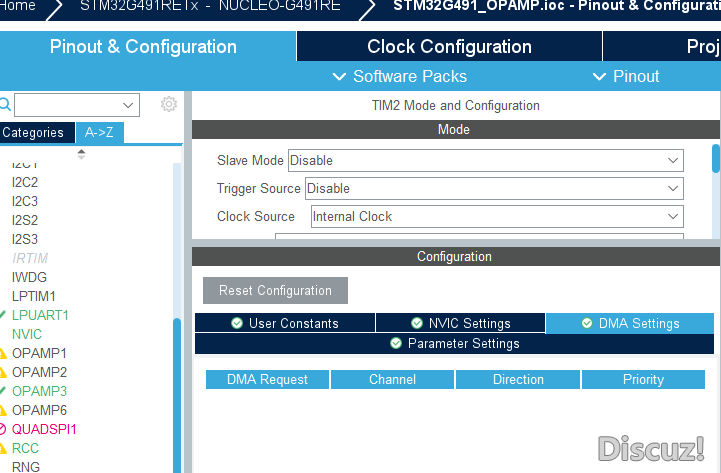The width and height of the screenshot is (721, 473).
Task: Click the search magnifier icon
Action: 5,104
